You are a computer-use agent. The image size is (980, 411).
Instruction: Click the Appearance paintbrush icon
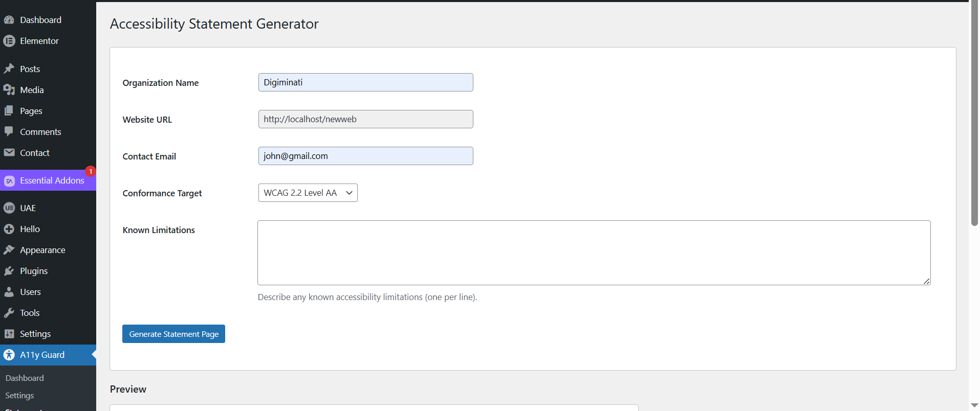pos(9,250)
